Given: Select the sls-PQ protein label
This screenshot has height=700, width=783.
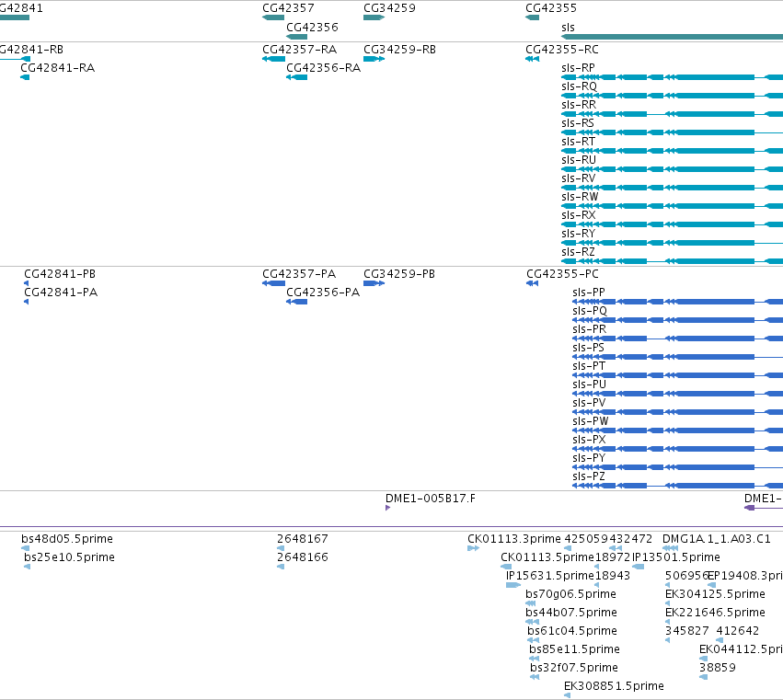Looking at the screenshot, I should tap(590, 311).
